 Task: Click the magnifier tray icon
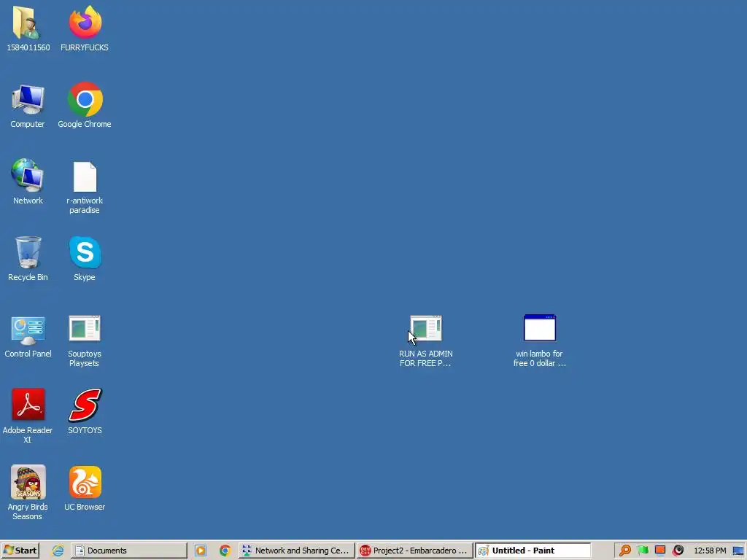pos(625,551)
